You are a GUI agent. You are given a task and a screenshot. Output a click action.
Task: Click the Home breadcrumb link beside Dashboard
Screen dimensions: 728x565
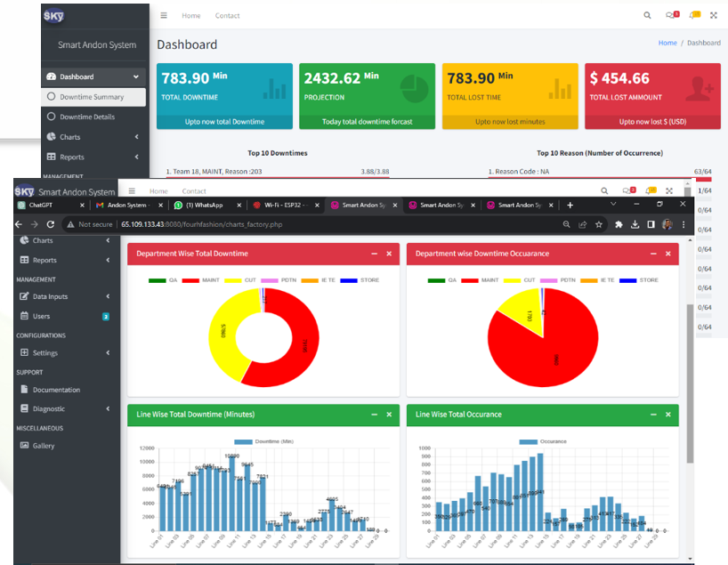[x=667, y=43]
